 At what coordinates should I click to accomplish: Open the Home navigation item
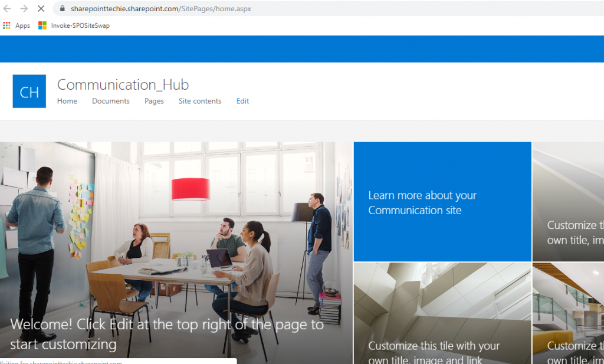point(67,101)
